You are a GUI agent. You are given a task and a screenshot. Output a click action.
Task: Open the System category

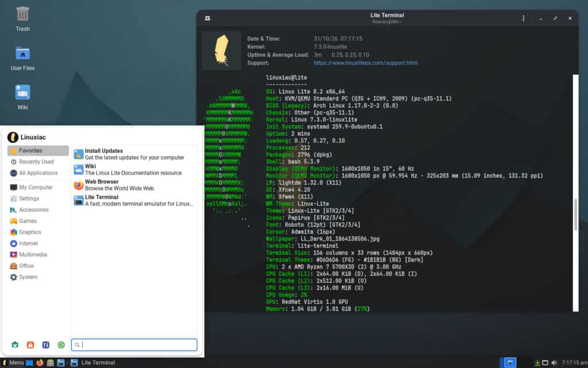(x=38, y=277)
